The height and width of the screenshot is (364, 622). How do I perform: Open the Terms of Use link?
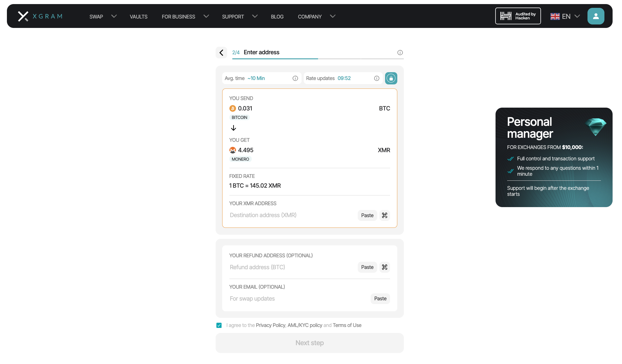point(347,325)
